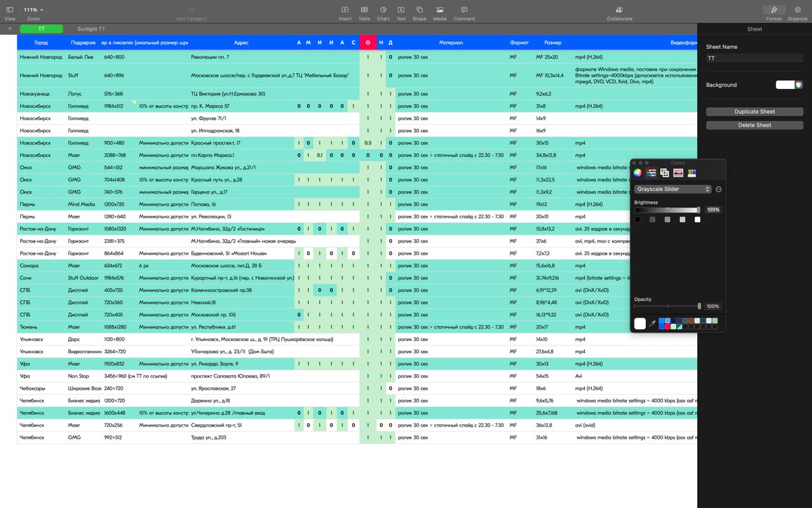Pick the brown swatch in saved colors
Screen dimensions: 812x508
coord(691,321)
